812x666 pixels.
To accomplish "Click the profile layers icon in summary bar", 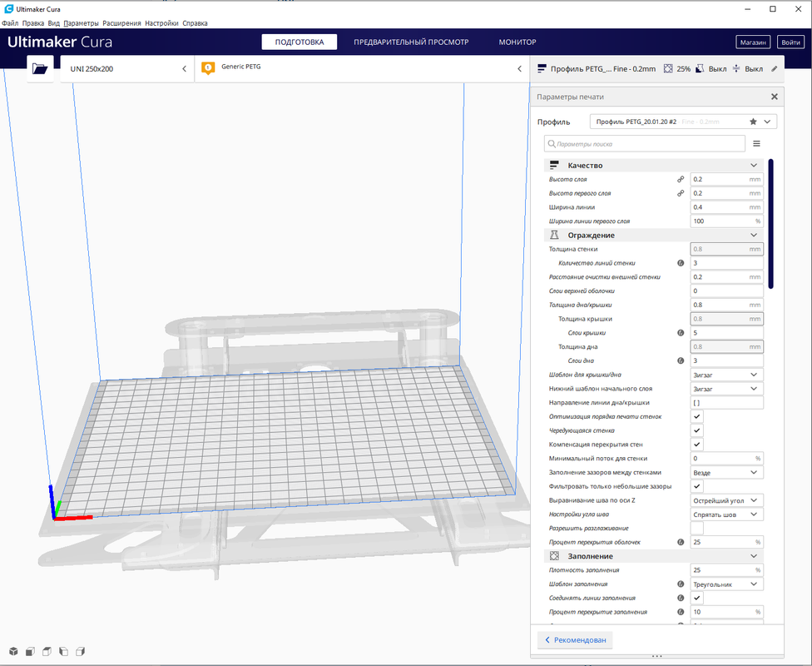I will point(542,68).
